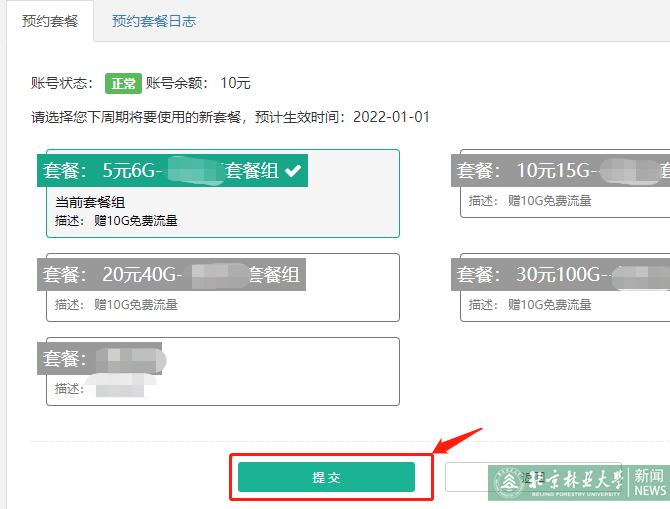Select the blurred fifth package card header
This screenshot has width=670, height=509.
point(100,358)
